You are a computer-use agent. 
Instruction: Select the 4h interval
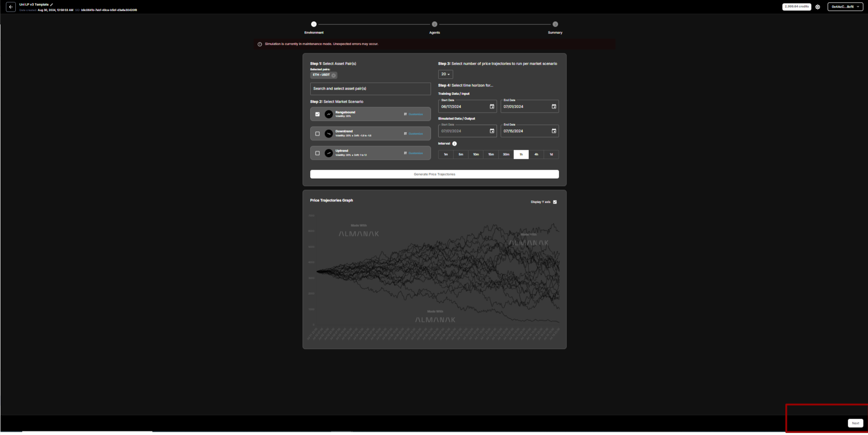click(x=536, y=154)
